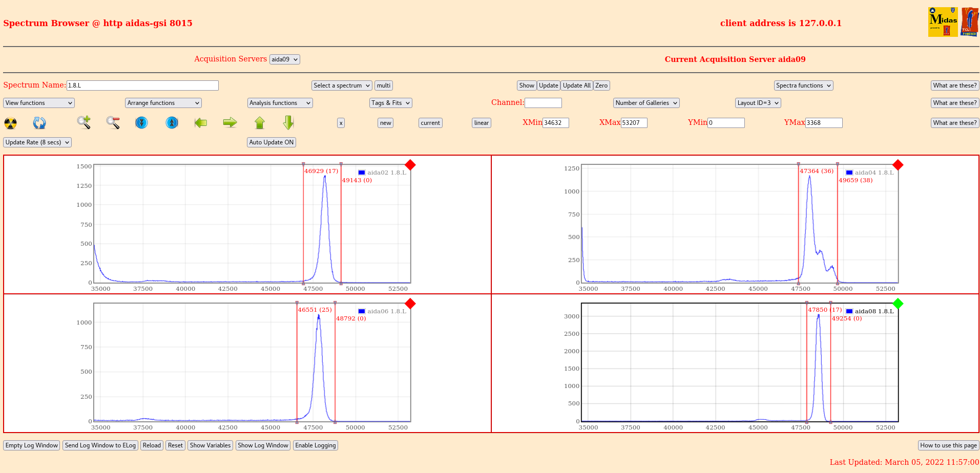Click Send Log Window to ELog
Viewport: 980px width, 473px height.
[100, 445]
